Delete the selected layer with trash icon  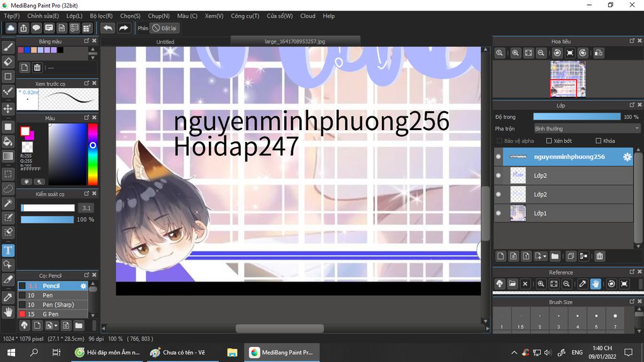(599, 256)
